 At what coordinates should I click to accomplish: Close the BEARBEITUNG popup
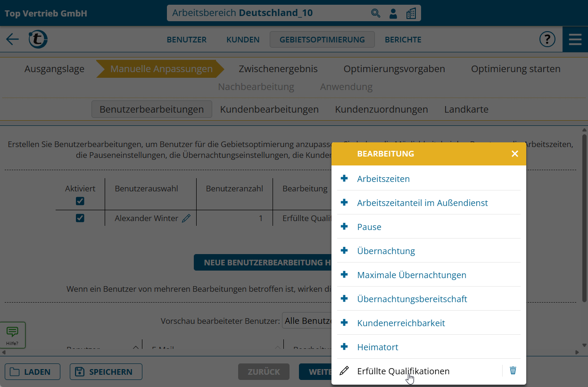point(514,154)
